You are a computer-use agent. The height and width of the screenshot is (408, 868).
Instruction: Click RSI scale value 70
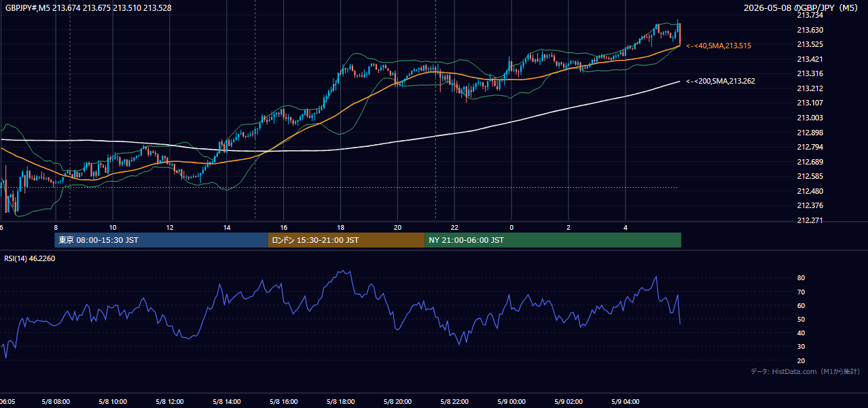point(801,292)
